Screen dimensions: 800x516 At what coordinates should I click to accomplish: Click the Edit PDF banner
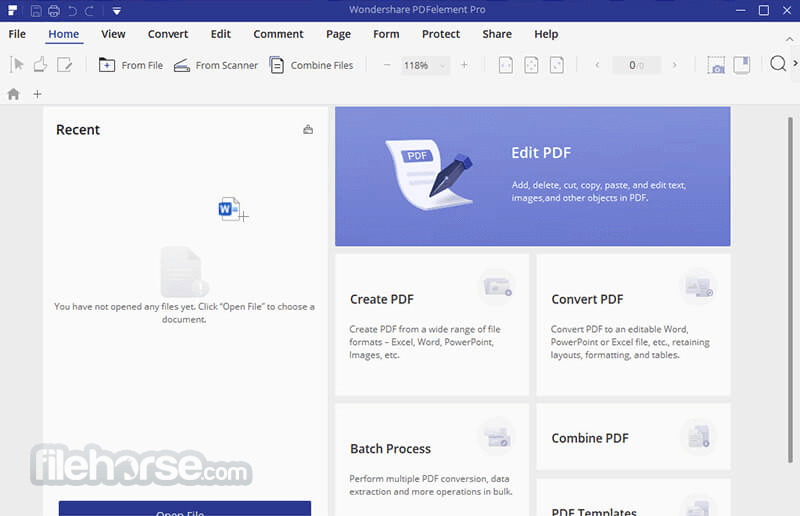[533, 176]
